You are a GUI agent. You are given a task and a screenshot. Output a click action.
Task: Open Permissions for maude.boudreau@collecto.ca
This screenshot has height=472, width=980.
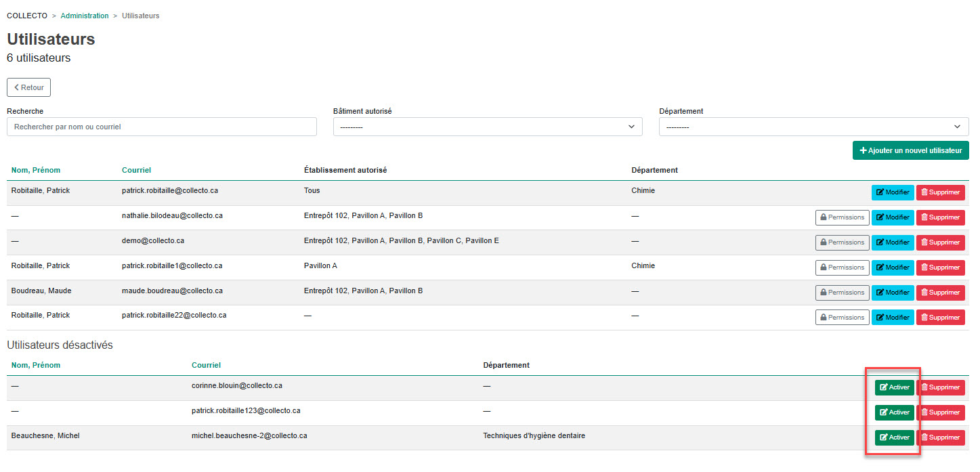(x=842, y=293)
